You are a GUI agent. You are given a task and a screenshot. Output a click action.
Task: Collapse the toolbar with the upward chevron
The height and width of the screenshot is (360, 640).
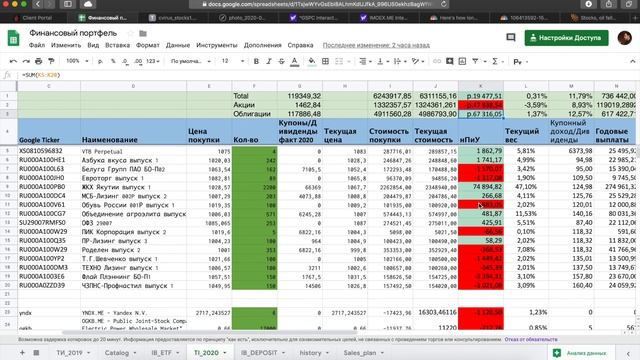(632, 61)
